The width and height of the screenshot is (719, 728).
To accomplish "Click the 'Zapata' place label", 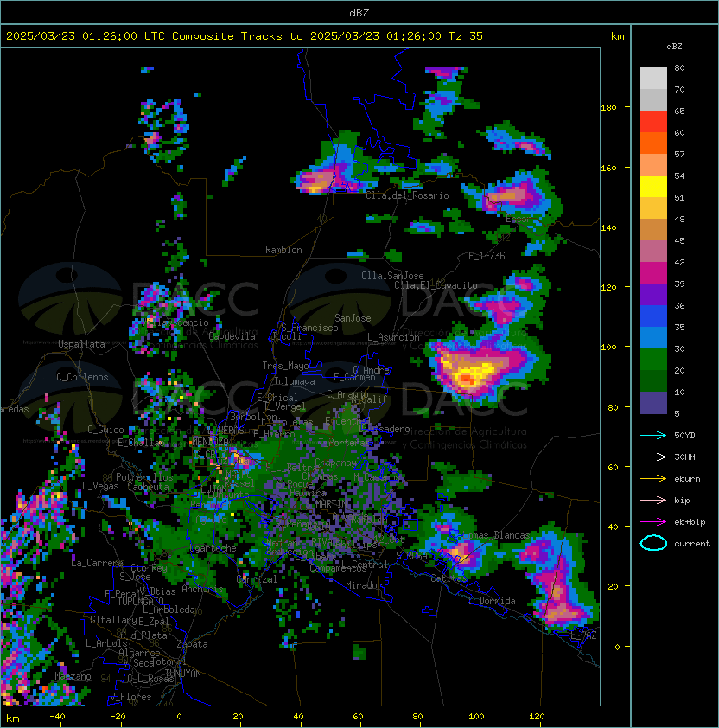I will [x=192, y=644].
